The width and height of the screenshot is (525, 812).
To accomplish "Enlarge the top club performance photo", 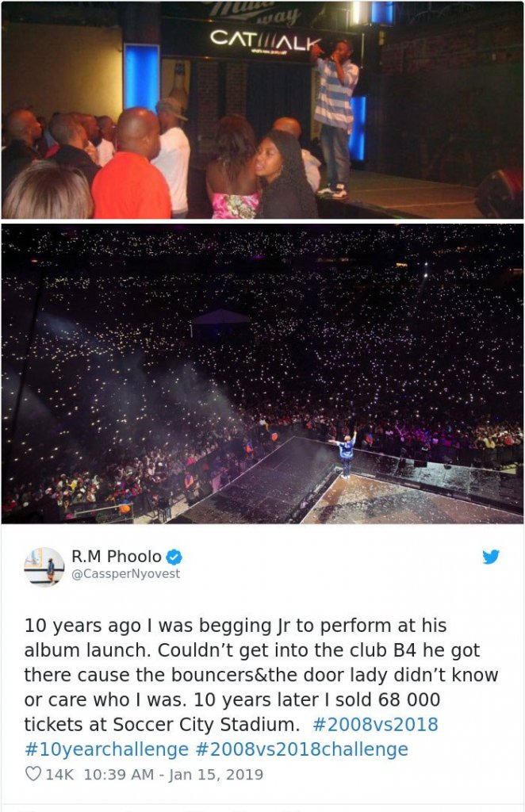I will click(262, 109).
